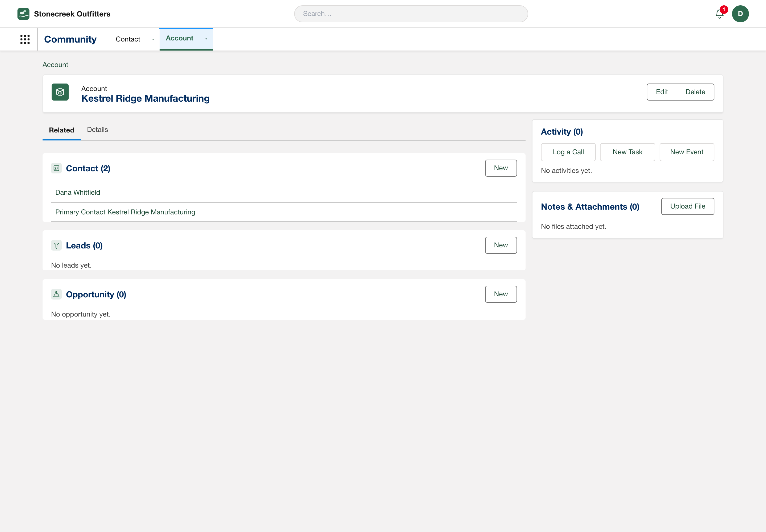Click the Community app name
The width and height of the screenshot is (766, 532).
click(70, 39)
